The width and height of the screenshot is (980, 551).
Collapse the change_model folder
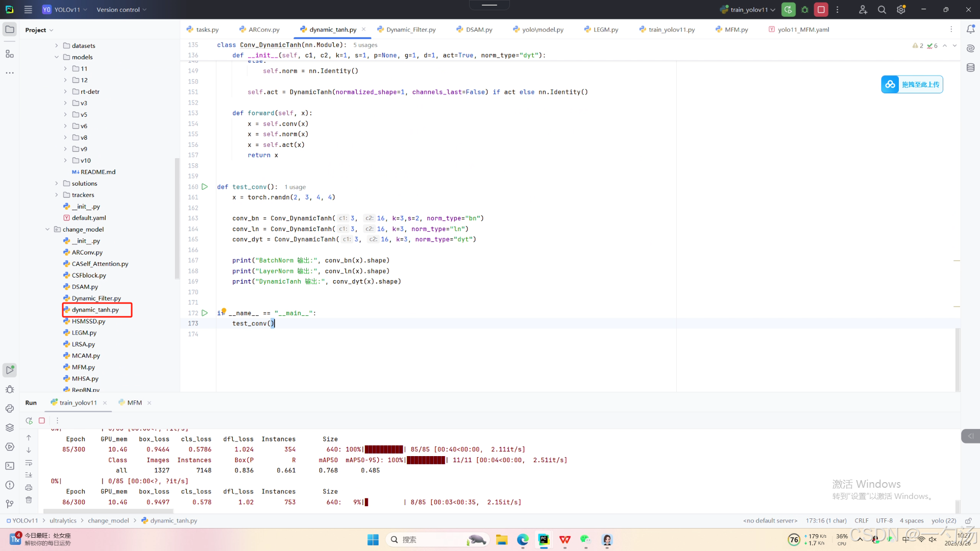tap(47, 230)
